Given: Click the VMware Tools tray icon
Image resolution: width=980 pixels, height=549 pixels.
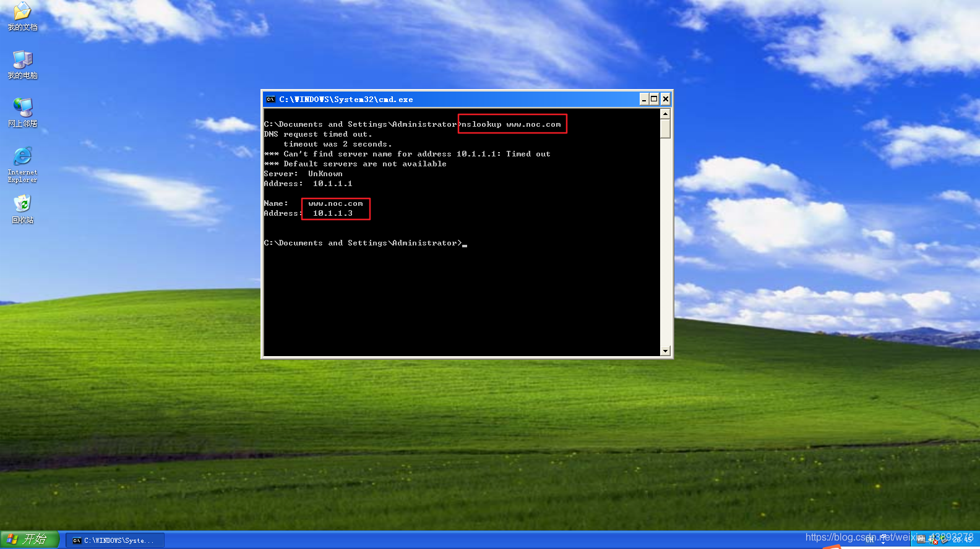Looking at the screenshot, I should [x=921, y=540].
